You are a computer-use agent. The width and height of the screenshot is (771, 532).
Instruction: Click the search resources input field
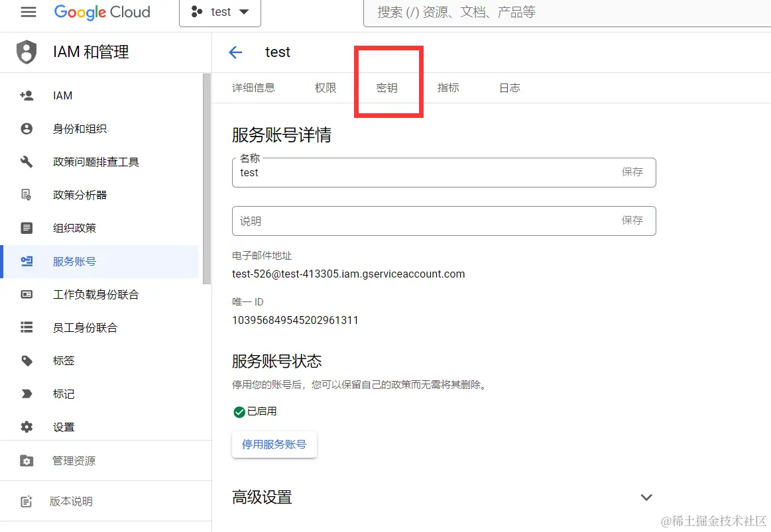[x=565, y=13]
